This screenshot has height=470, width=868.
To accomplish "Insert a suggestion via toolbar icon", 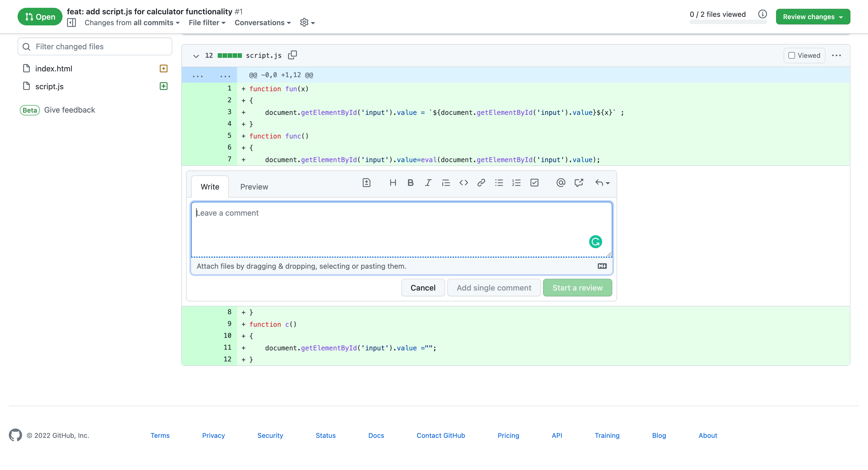I will click(x=366, y=183).
